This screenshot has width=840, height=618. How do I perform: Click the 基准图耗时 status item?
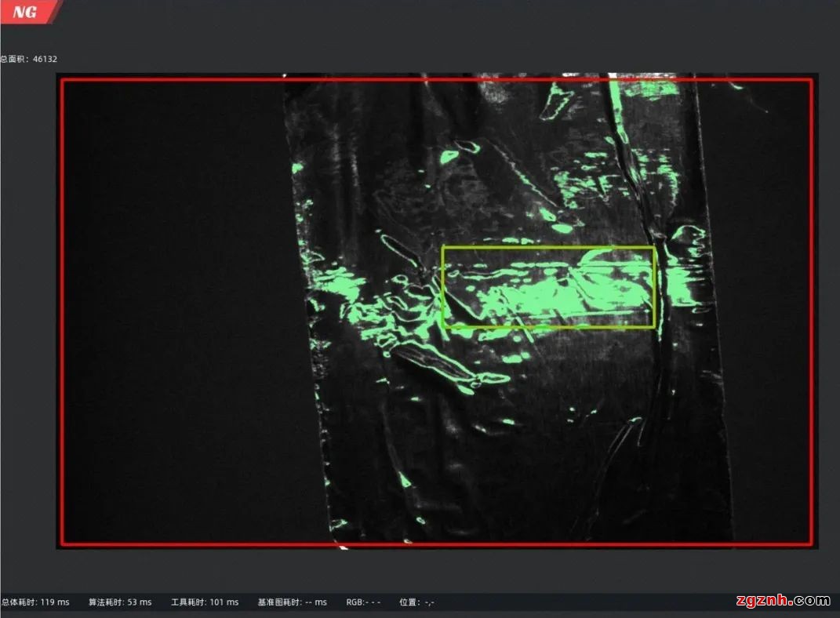coord(292,602)
